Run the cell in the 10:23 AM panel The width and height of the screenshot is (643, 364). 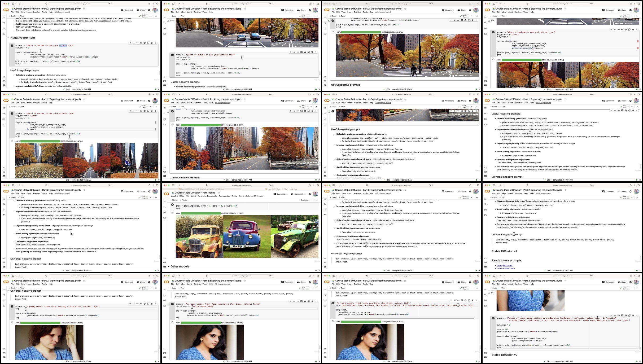(493, 318)
